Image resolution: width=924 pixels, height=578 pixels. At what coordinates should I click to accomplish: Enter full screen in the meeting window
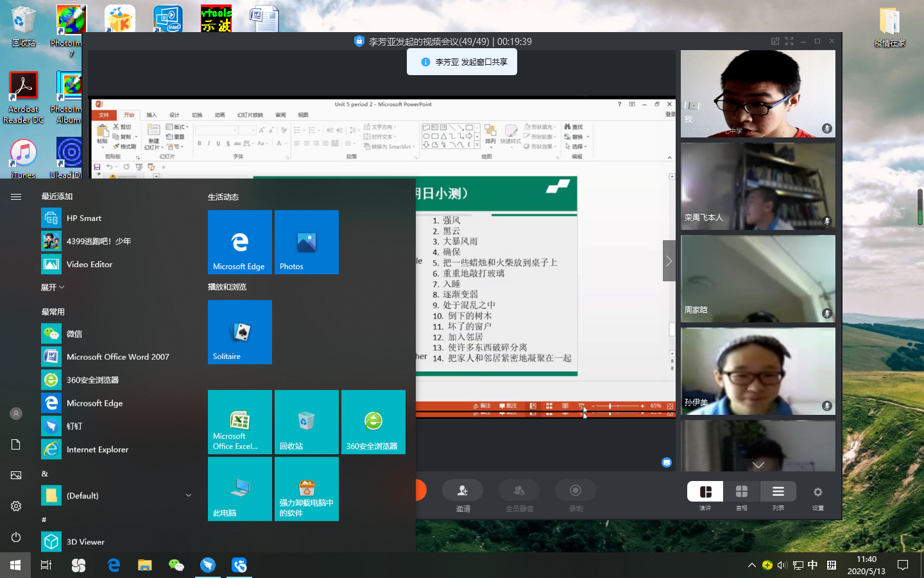pyautogui.click(x=789, y=41)
